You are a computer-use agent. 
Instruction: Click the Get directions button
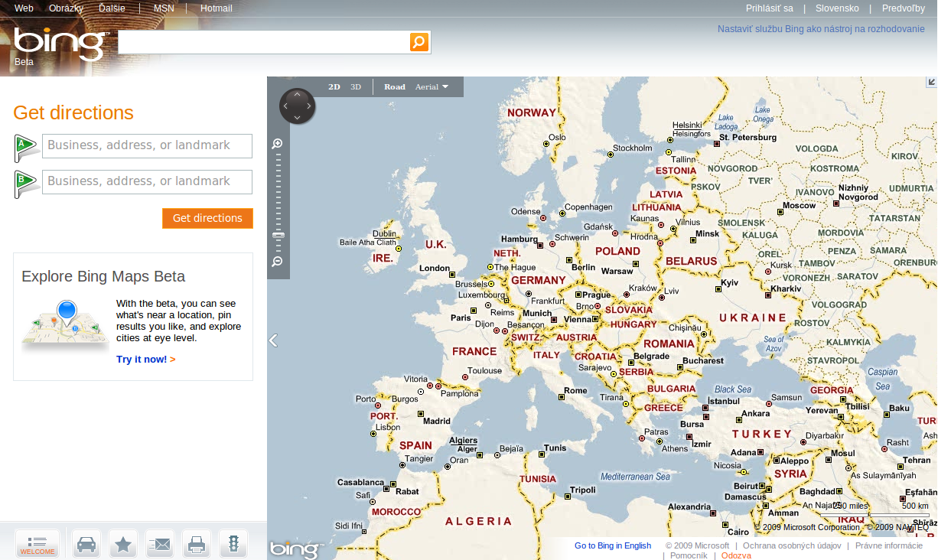pyautogui.click(x=207, y=218)
